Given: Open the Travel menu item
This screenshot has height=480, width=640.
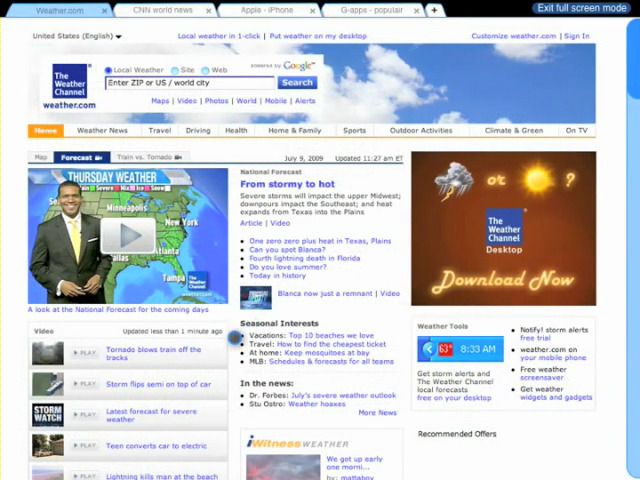Looking at the screenshot, I should point(160,131).
